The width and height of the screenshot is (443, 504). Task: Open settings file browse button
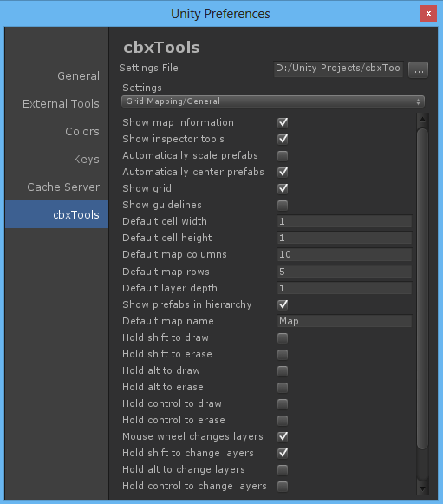coord(418,69)
